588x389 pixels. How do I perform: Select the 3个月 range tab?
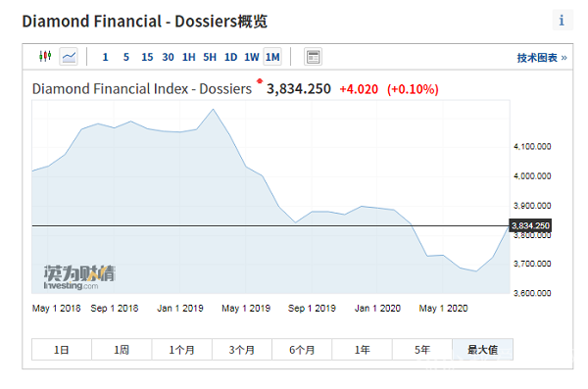click(x=242, y=350)
